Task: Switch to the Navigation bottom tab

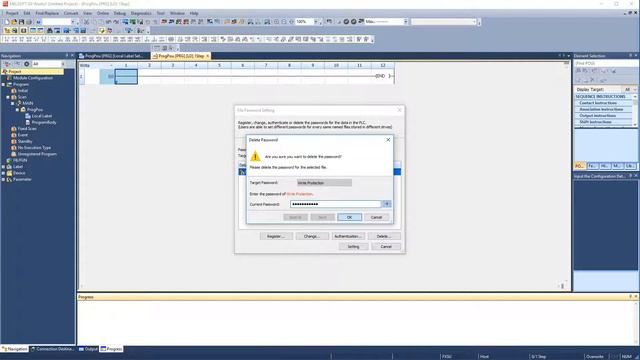Action: (15, 349)
